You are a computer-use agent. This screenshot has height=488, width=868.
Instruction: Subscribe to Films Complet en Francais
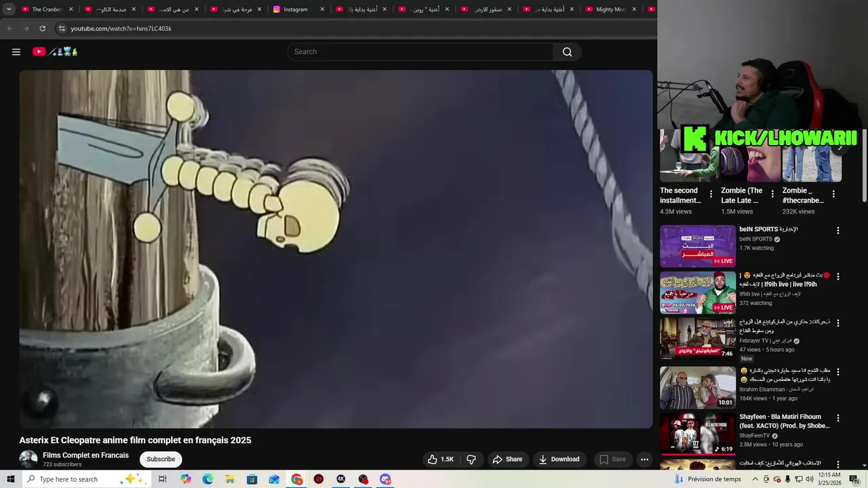click(161, 460)
